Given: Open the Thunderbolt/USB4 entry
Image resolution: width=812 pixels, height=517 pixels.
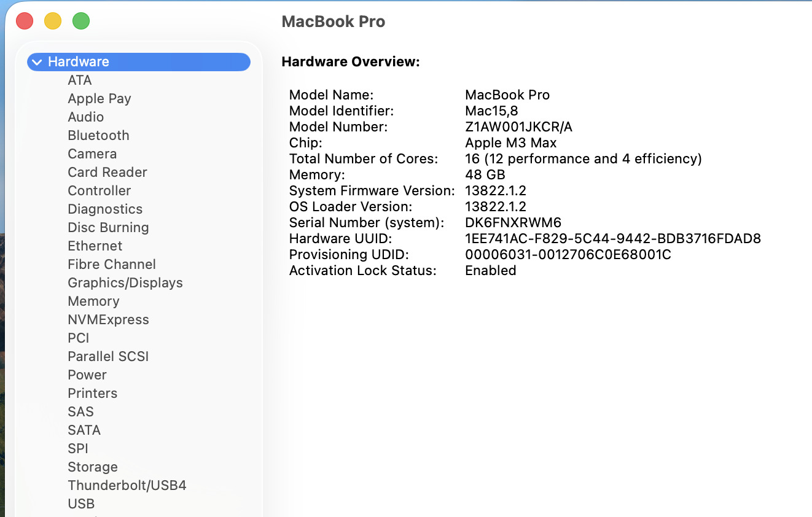Looking at the screenshot, I should click(127, 486).
